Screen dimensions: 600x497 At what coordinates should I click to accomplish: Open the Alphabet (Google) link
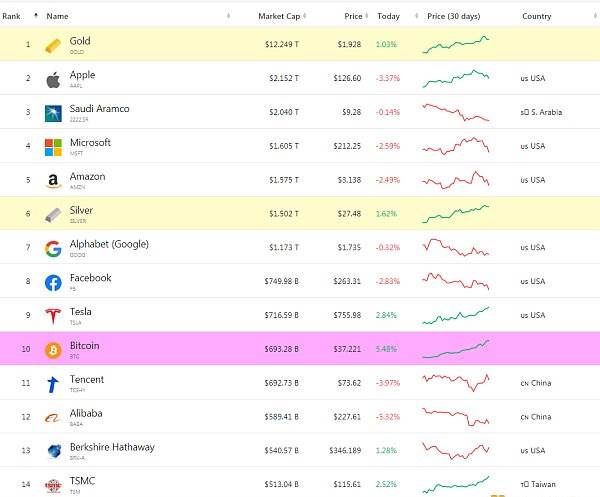(109, 244)
